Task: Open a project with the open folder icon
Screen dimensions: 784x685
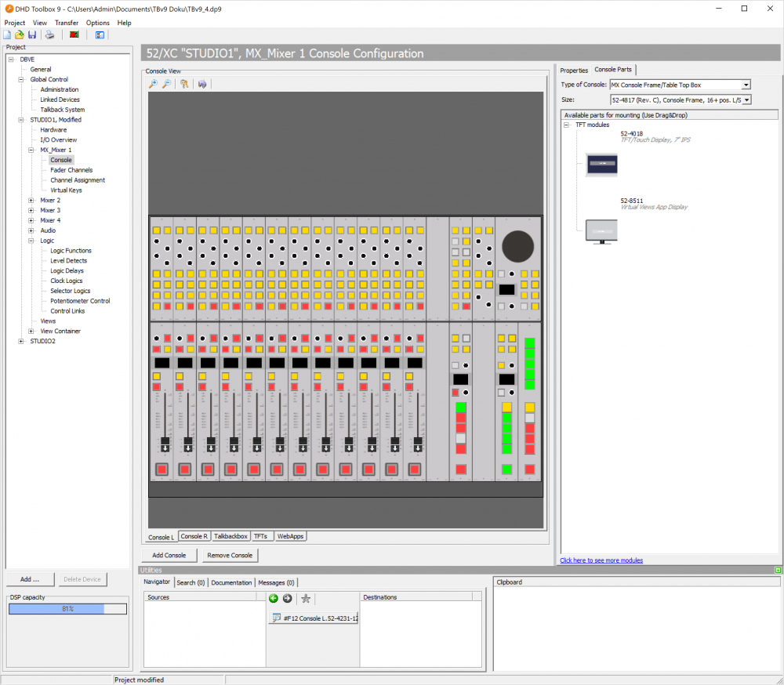Action: [18, 34]
